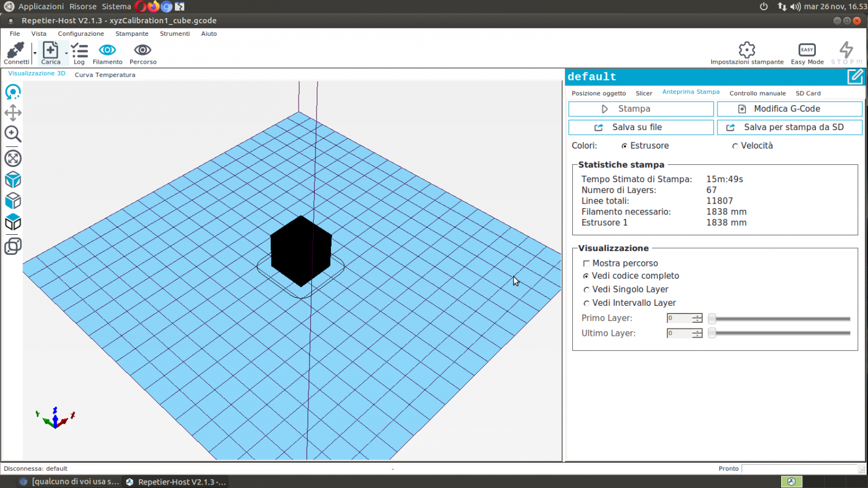Screen dimensions: 868x488
Task: Open Impostazioni stampante gear icon
Action: (747, 49)
